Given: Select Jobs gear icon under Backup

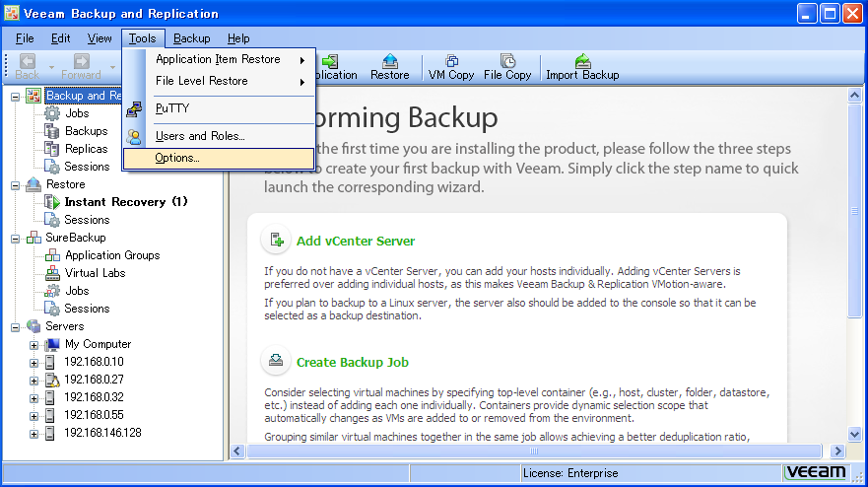Looking at the screenshot, I should [x=52, y=113].
